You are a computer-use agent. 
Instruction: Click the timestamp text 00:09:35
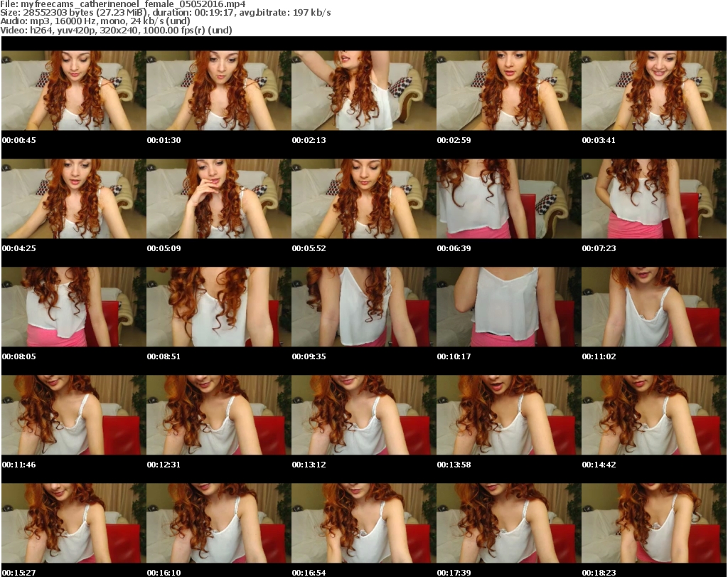pyautogui.click(x=309, y=356)
